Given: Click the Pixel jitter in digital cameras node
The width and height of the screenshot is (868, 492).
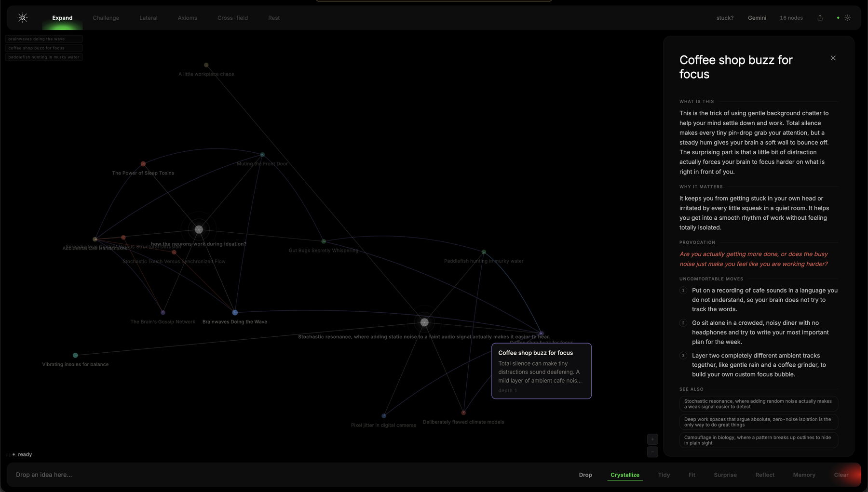Looking at the screenshot, I should pos(384,416).
